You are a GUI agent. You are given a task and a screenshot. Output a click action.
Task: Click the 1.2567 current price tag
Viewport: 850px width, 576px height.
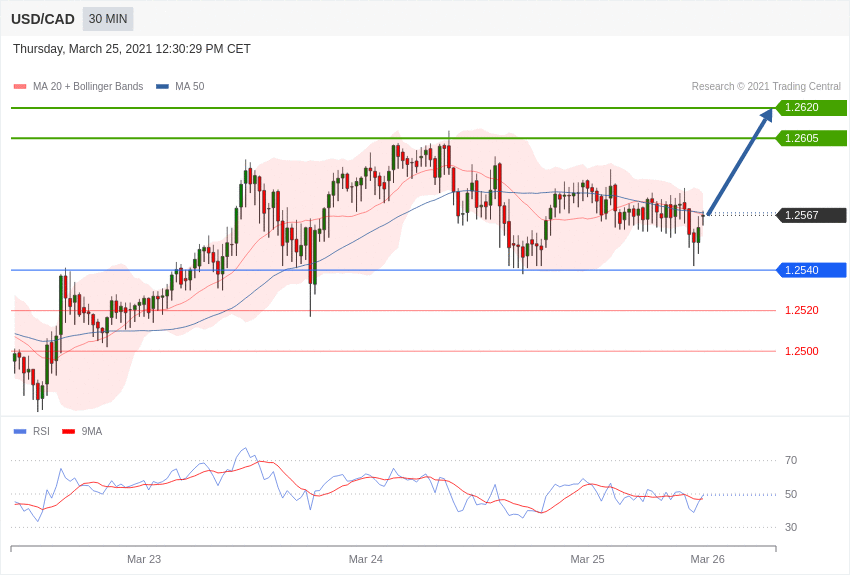(811, 215)
